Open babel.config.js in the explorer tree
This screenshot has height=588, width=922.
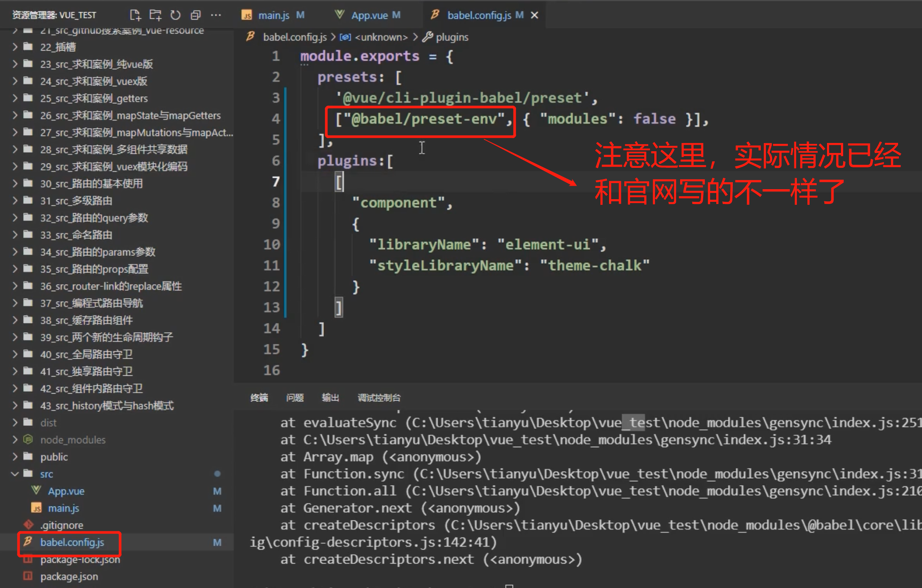(72, 542)
